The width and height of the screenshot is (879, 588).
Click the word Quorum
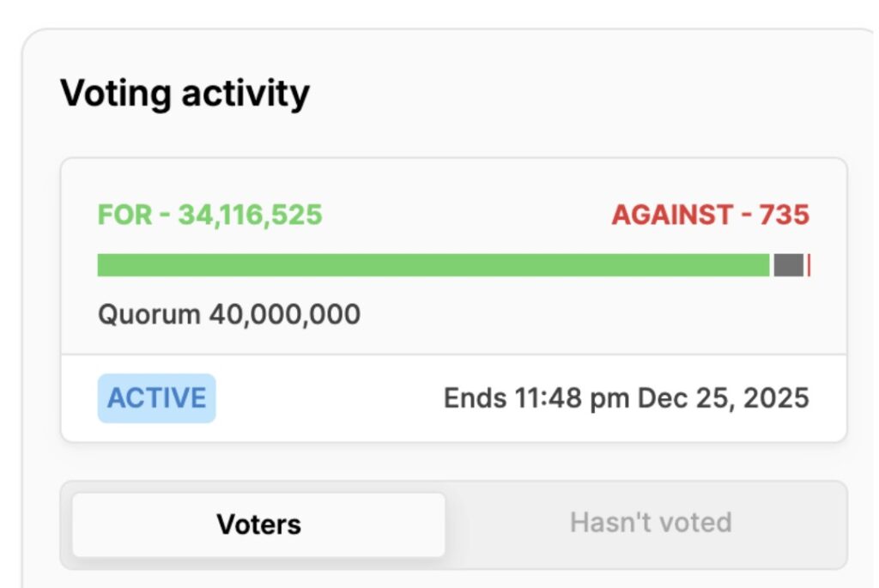click(x=149, y=315)
